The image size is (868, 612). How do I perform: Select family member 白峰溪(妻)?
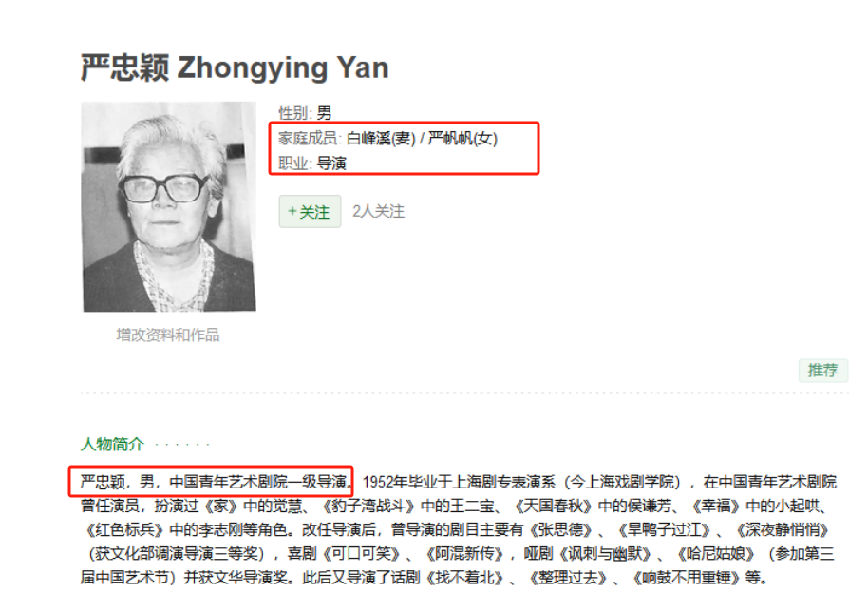pyautogui.click(x=381, y=139)
